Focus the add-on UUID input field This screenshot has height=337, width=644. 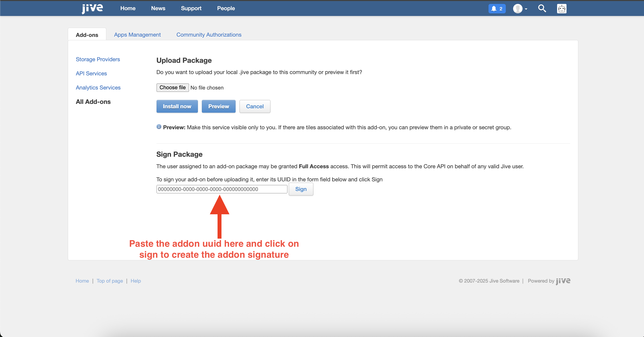point(221,189)
